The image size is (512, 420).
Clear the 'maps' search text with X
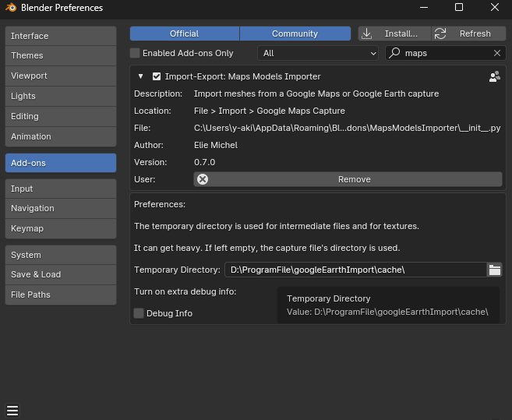[497, 53]
